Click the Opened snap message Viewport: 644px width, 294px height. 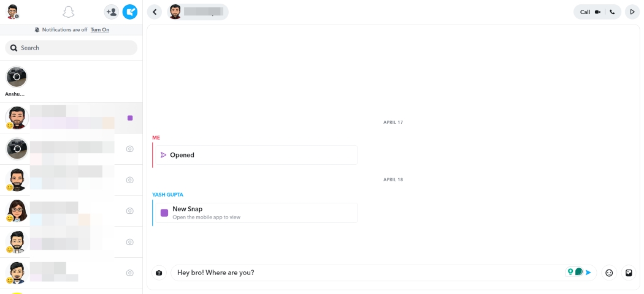(x=255, y=155)
